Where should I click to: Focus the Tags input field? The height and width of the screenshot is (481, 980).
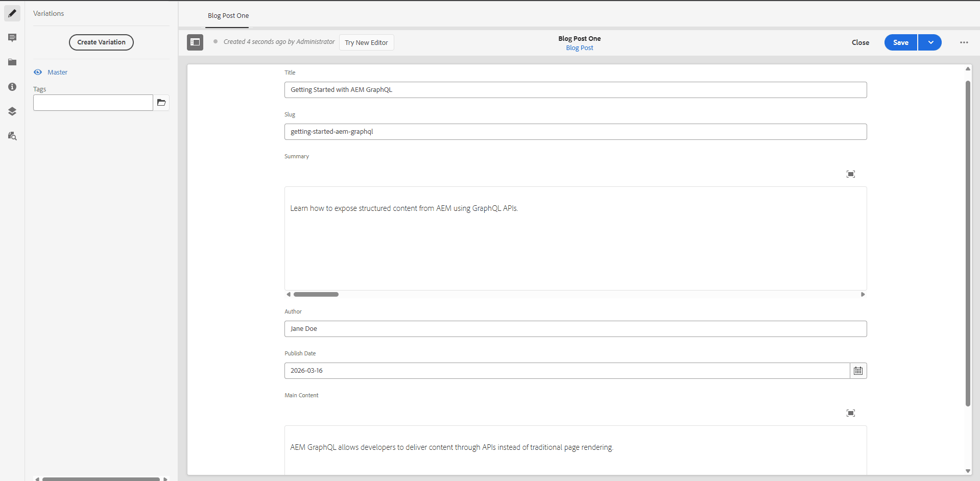pyautogui.click(x=93, y=103)
